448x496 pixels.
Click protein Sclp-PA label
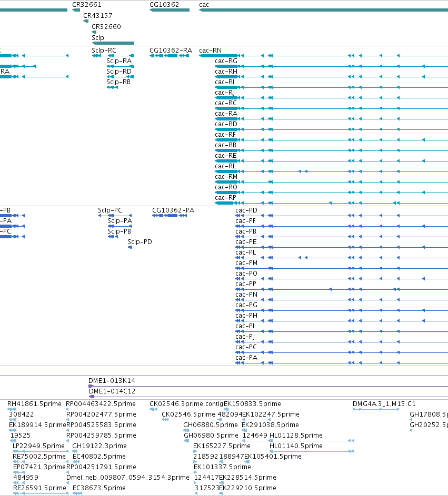(x=120, y=221)
